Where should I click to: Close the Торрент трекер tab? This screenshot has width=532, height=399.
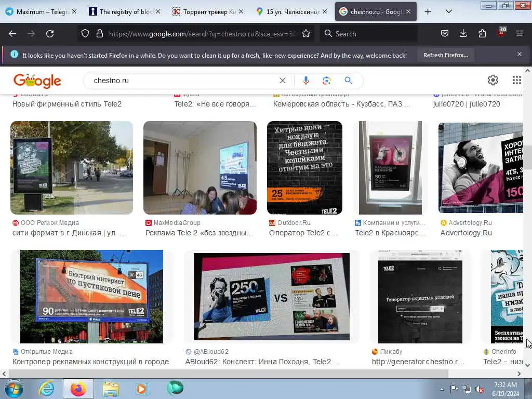pos(241,11)
